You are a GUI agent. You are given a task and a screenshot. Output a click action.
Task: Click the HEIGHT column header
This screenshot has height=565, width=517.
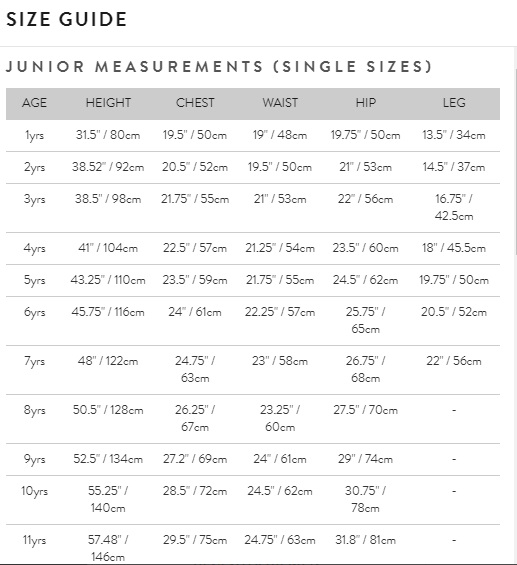click(x=108, y=103)
